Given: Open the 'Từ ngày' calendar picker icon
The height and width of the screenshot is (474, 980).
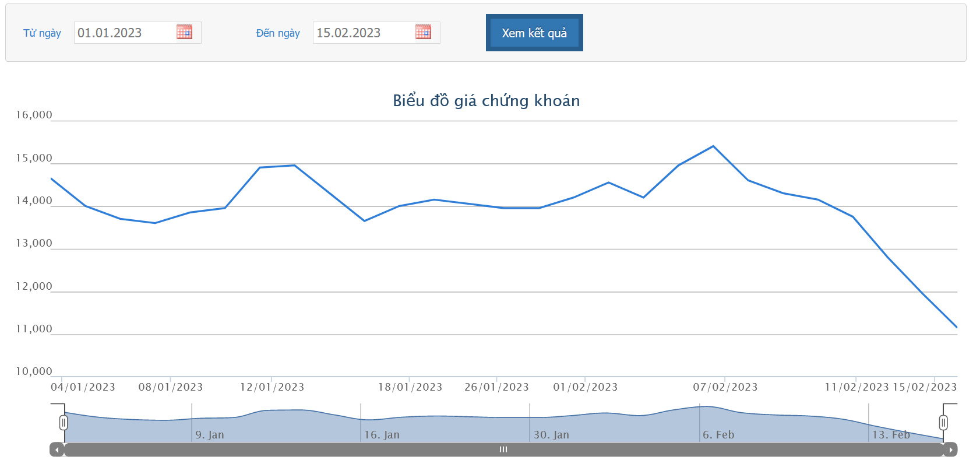Looking at the screenshot, I should pos(184,32).
